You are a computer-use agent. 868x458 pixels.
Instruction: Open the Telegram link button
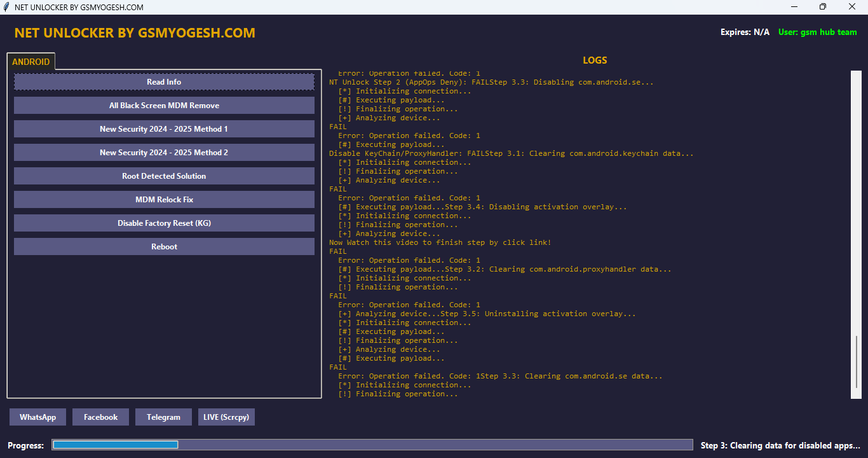(163, 417)
